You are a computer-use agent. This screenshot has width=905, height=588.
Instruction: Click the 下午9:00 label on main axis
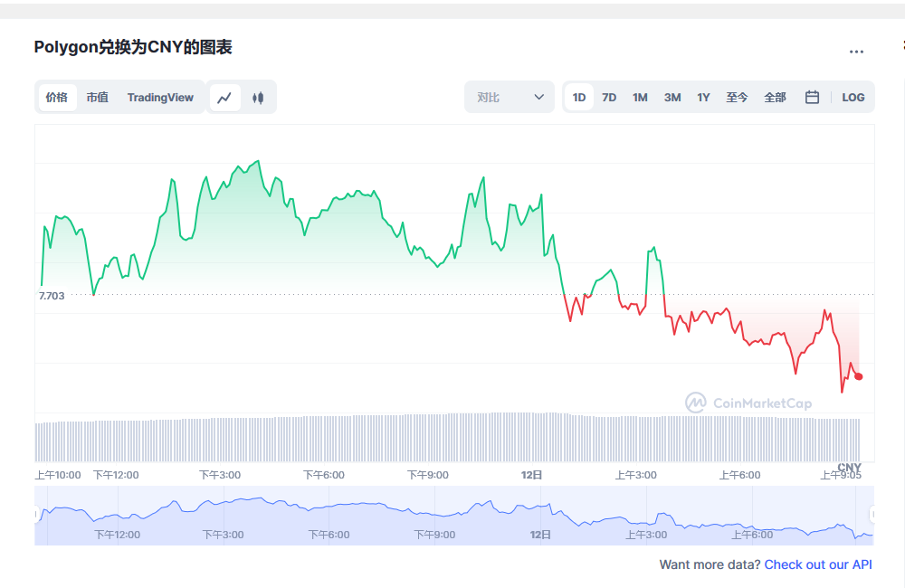428,475
